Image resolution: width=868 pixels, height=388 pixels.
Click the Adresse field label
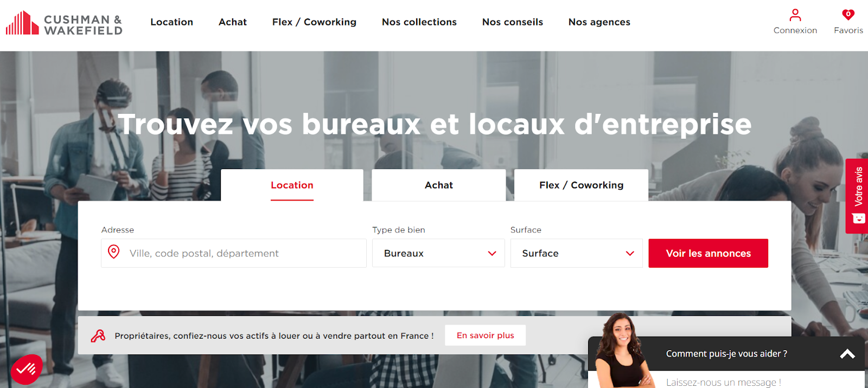118,230
